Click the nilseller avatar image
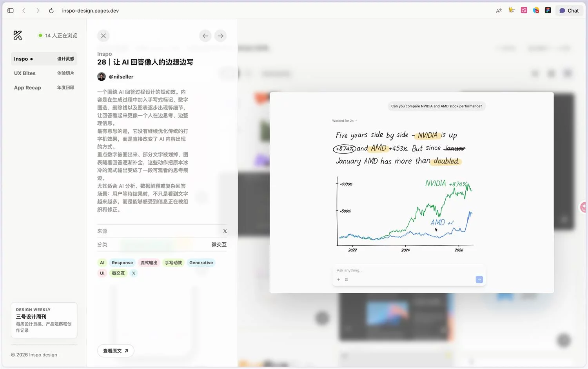This screenshot has width=588, height=369. 102,76
